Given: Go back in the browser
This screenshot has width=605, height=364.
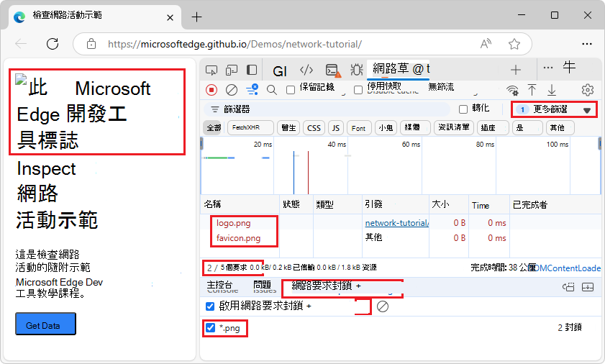Looking at the screenshot, I should coord(21,44).
